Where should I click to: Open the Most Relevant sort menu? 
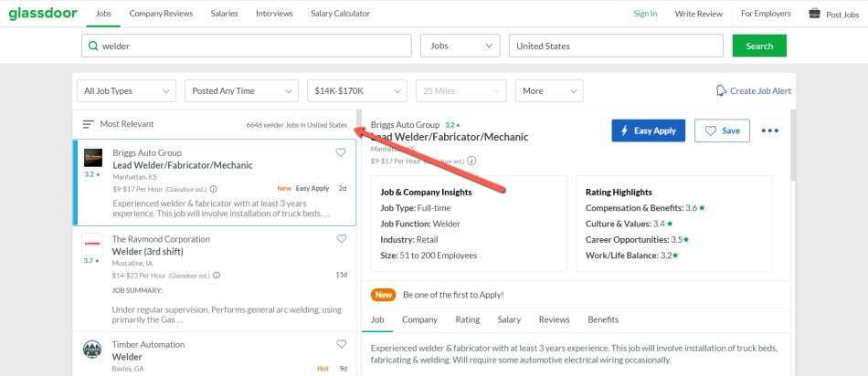[119, 124]
